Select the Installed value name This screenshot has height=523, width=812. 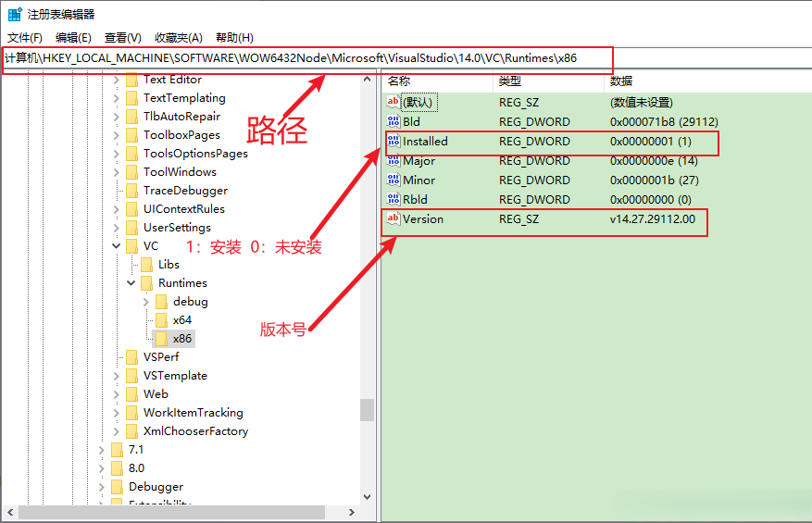point(425,142)
